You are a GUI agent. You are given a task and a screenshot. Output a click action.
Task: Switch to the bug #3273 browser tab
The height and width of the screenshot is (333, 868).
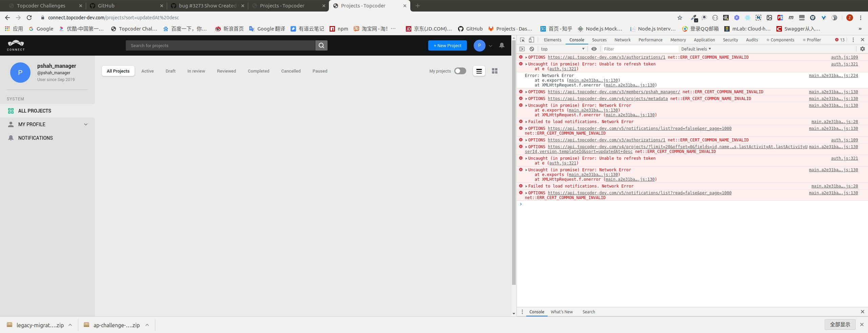(x=208, y=6)
